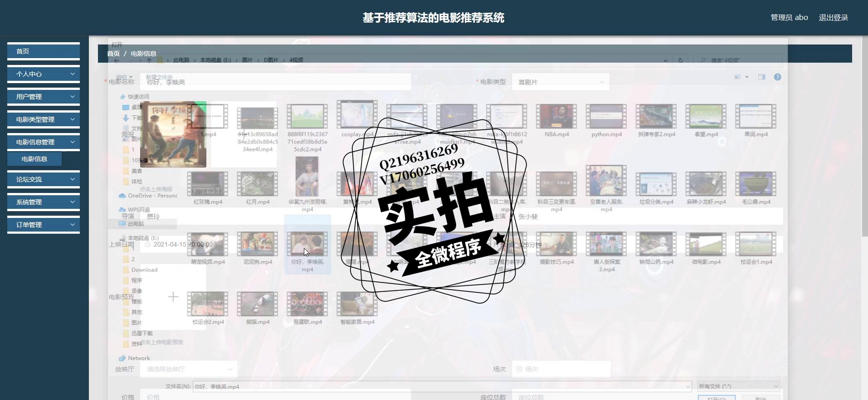Expand the 用户管理 sidebar menu arrow
The image size is (868, 400).
pos(73,97)
